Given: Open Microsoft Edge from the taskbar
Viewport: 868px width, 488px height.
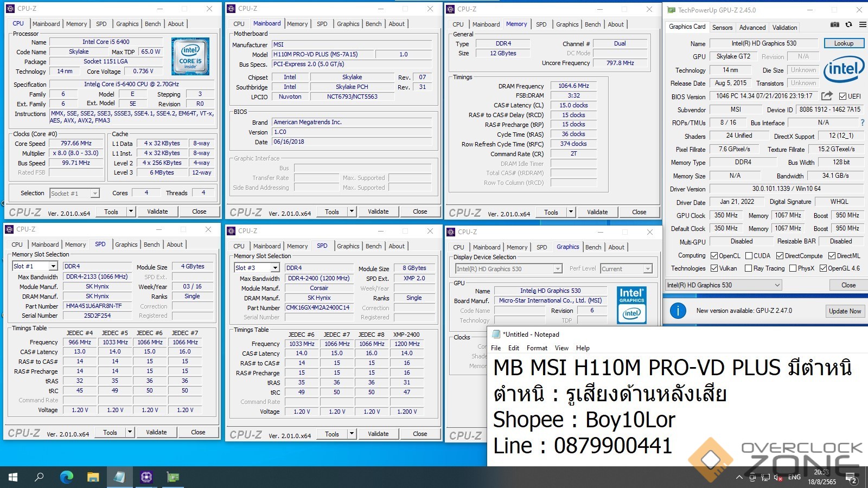Looking at the screenshot, I should click(66, 477).
